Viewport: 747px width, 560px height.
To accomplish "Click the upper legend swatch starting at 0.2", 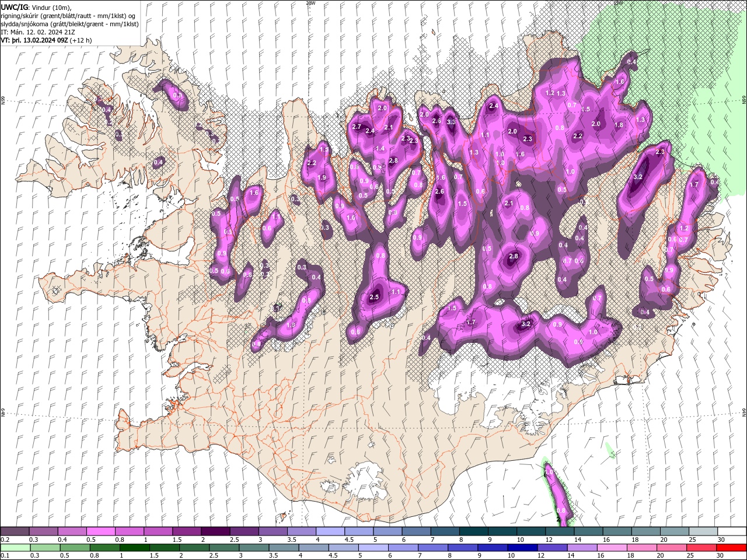I will (15, 531).
